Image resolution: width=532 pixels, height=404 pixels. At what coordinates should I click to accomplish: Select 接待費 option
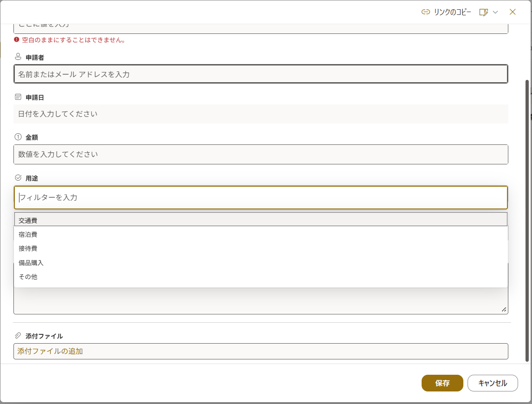point(261,248)
